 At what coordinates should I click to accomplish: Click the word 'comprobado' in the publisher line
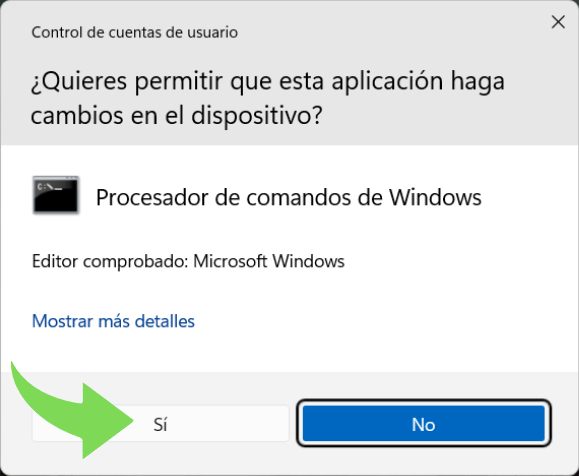[x=133, y=261]
